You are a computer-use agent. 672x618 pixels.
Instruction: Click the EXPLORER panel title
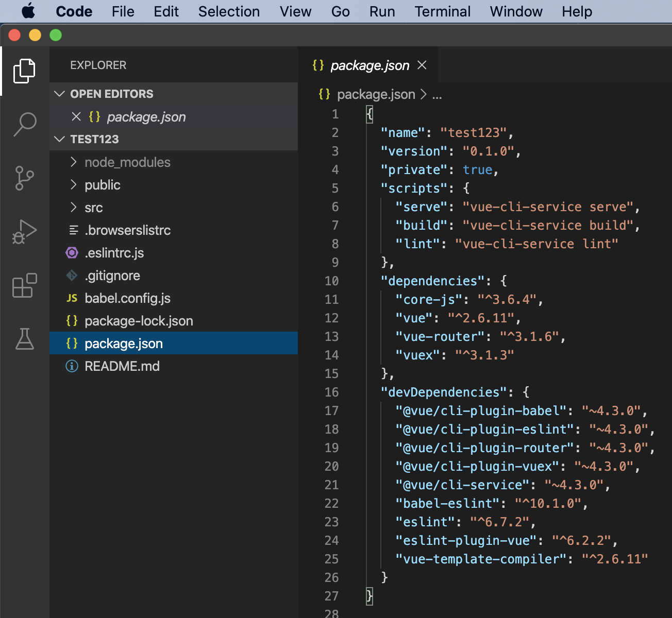click(x=98, y=65)
